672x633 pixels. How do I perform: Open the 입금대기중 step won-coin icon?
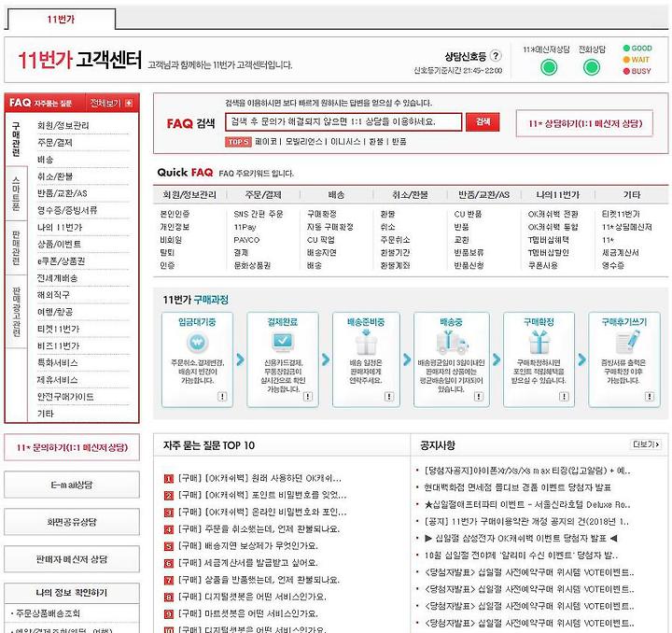coord(198,343)
